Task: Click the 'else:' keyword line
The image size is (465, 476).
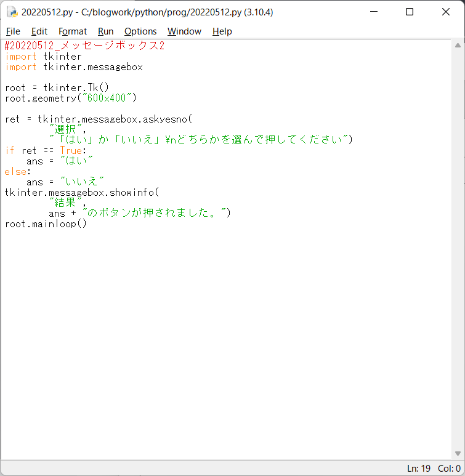Action: 18,172
